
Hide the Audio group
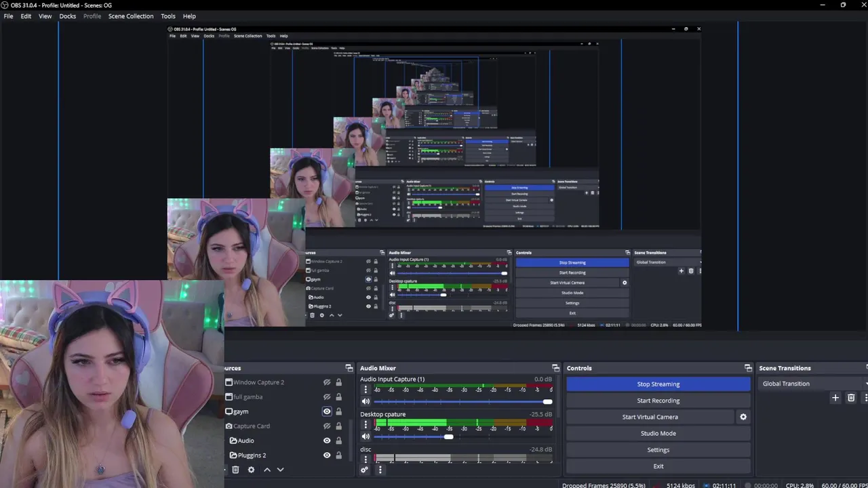327,441
